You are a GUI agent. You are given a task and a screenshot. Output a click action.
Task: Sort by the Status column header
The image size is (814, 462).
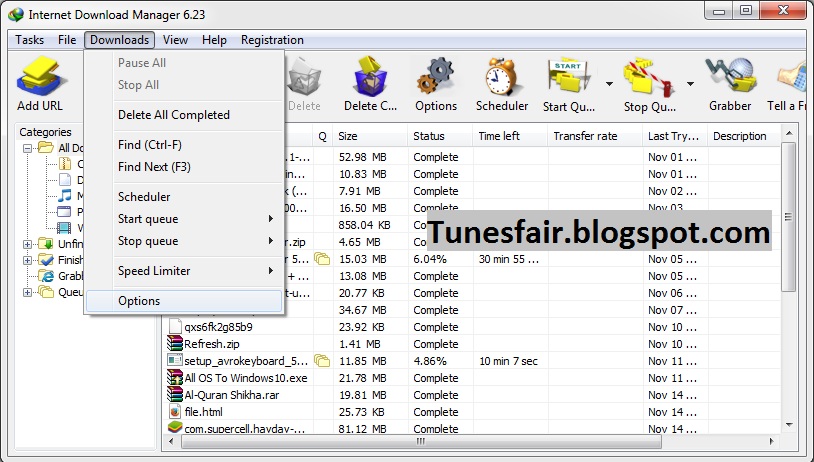[x=440, y=136]
